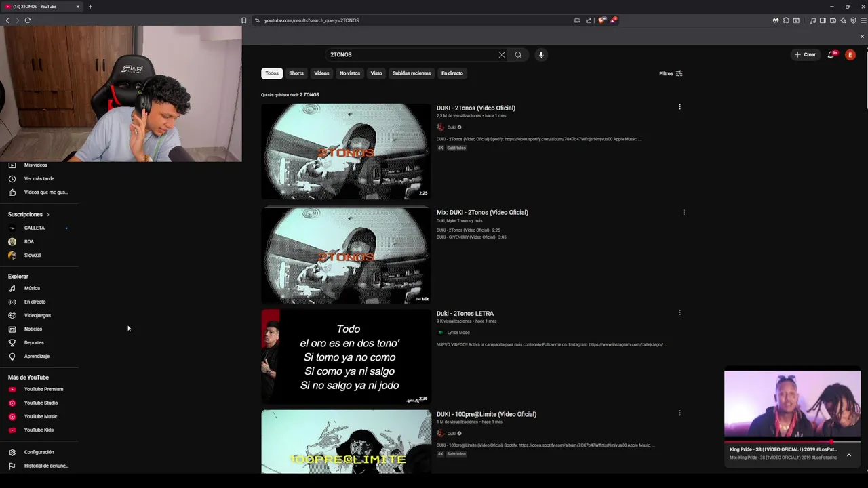Screen dimensions: 868x488
Task: Open the share icon in address bar
Action: 589,20
